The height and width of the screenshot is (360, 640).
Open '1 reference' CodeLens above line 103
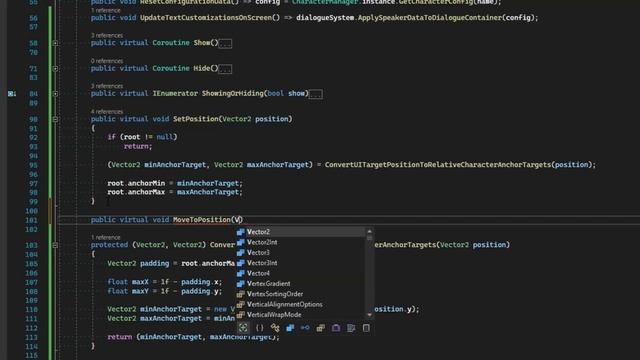106,237
